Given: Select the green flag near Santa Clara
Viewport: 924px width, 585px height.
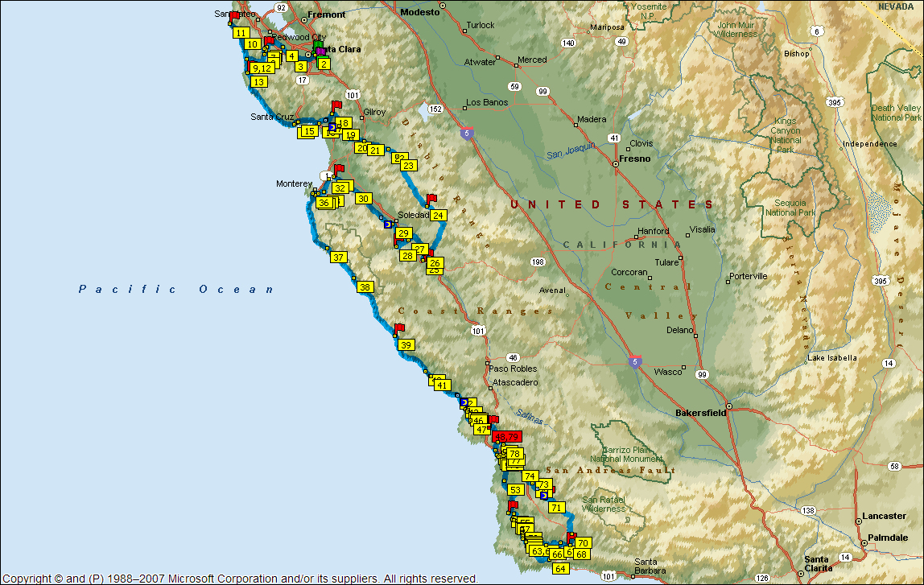Looking at the screenshot, I should tap(319, 46).
